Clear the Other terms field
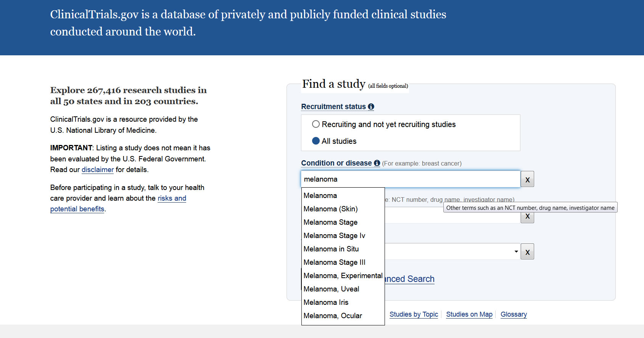Viewport: 644px width, 338px height. pyautogui.click(x=527, y=217)
